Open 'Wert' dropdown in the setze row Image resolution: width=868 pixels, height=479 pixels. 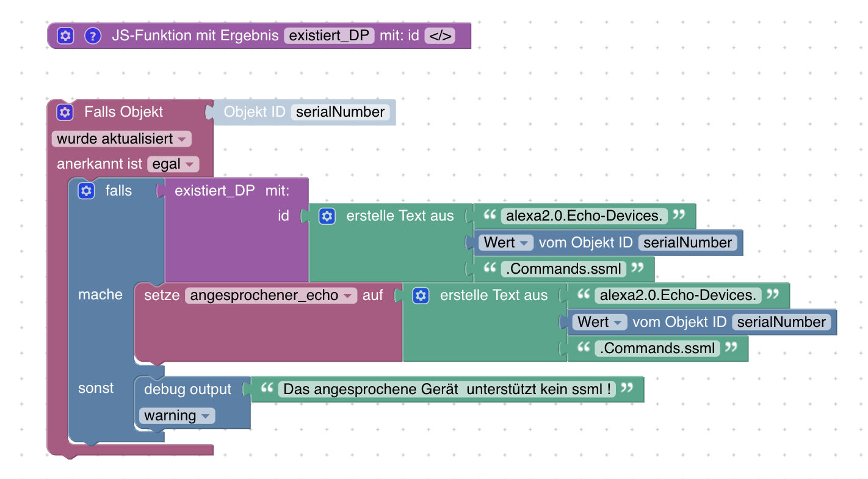pos(600,322)
